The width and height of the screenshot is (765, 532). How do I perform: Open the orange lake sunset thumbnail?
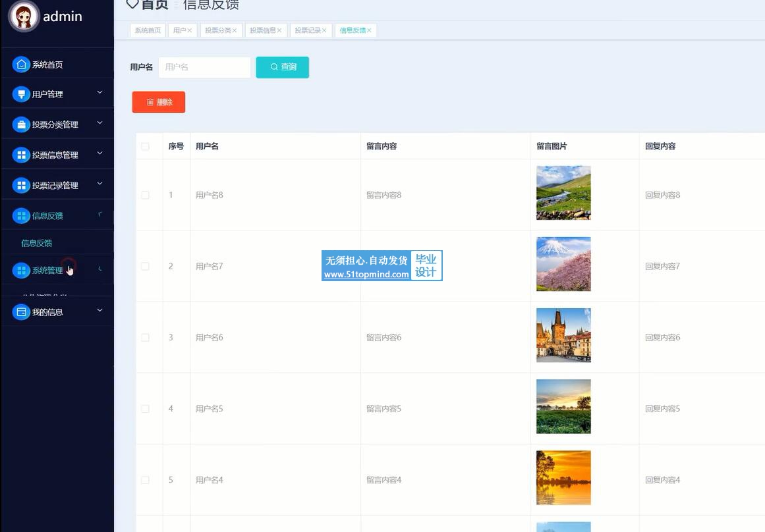(563, 477)
